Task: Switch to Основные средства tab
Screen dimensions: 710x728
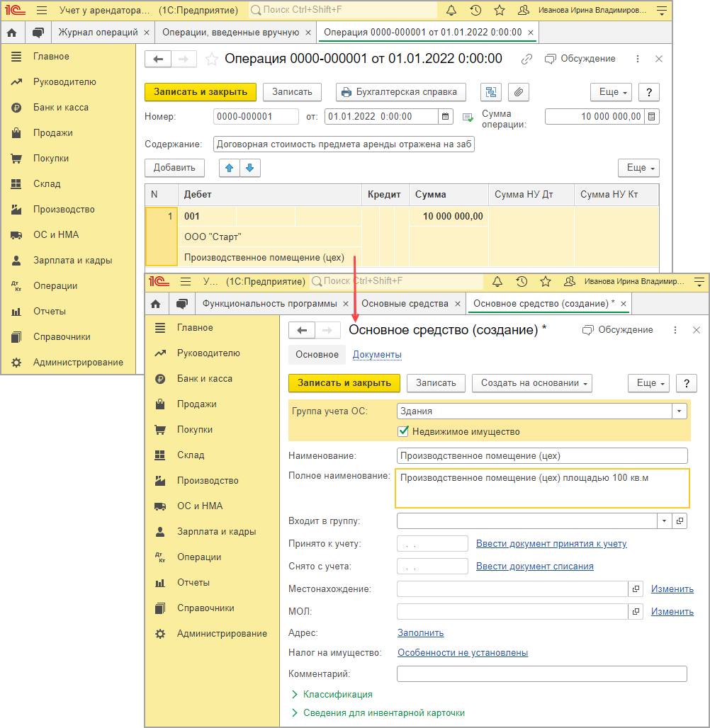Action: (405, 304)
